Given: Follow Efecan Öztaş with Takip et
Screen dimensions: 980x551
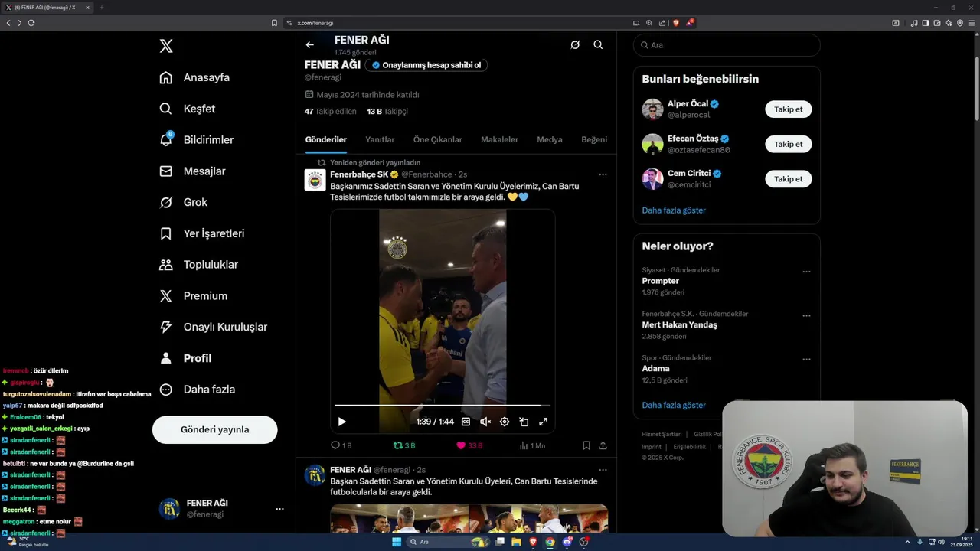Looking at the screenshot, I should [x=788, y=144].
